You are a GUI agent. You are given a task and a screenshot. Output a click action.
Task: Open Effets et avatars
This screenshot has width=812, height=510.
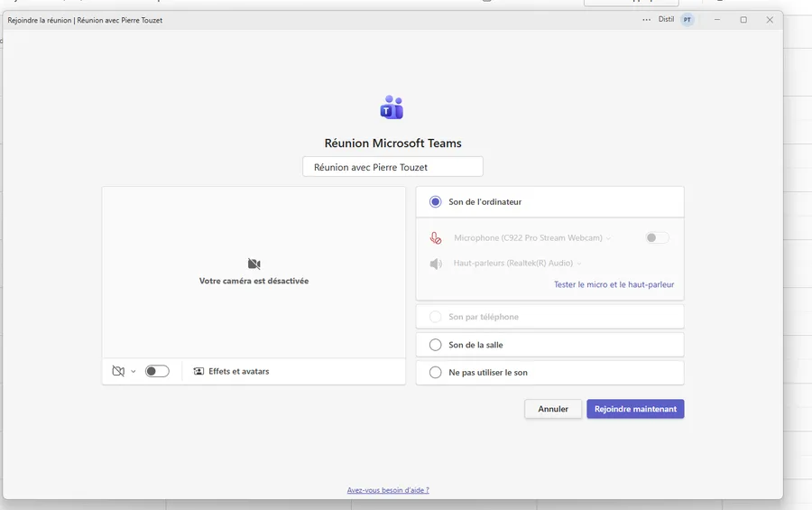(x=231, y=371)
